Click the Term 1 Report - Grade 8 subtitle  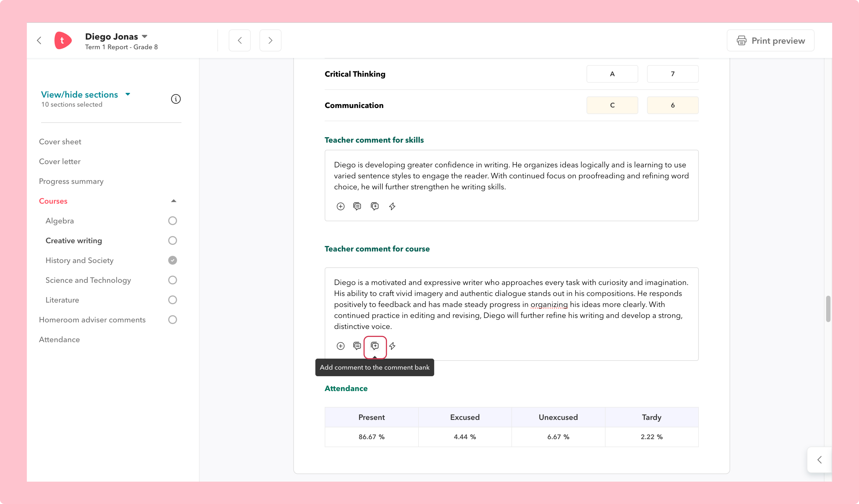[121, 47]
